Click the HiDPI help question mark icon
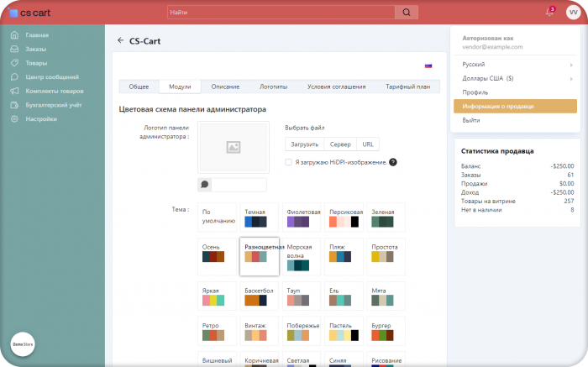 (x=392, y=162)
